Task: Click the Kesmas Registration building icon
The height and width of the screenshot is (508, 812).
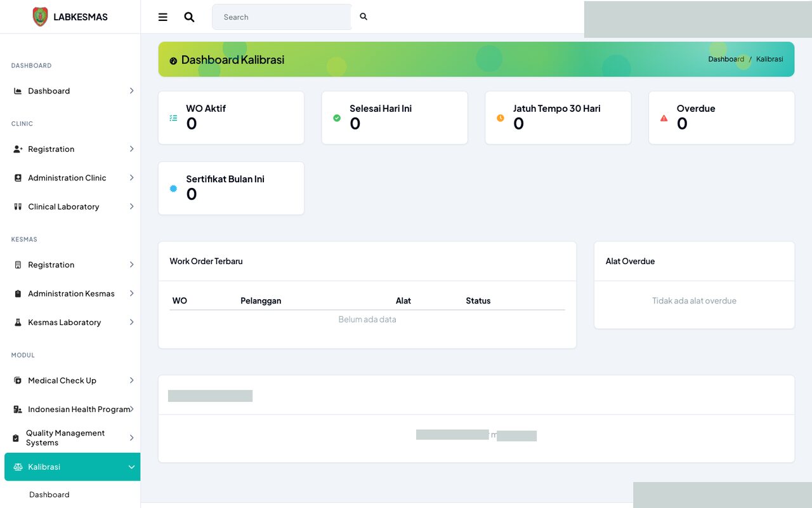Action: (18, 265)
